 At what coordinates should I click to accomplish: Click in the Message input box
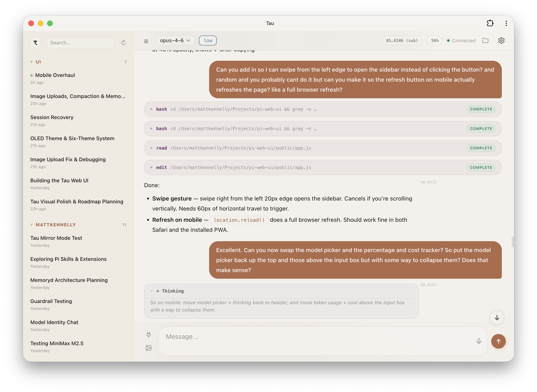[323, 341]
